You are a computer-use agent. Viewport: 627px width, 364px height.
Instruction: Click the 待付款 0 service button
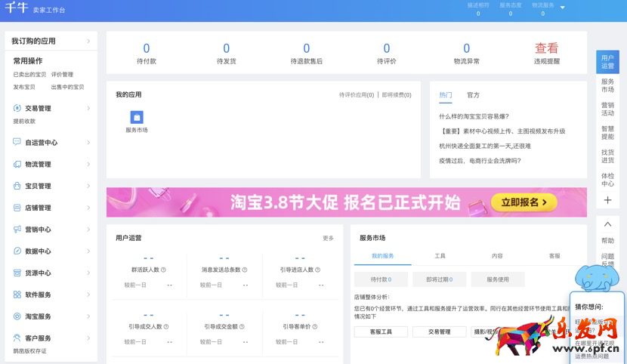(x=381, y=279)
